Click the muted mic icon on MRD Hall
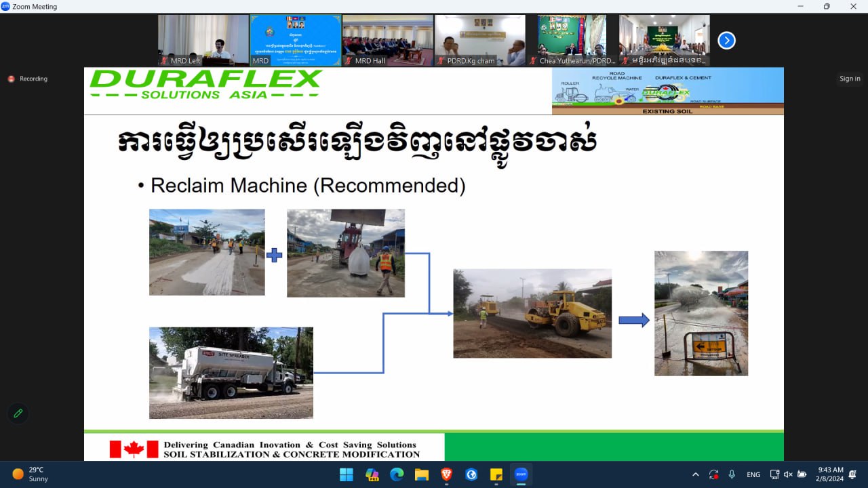Viewport: 868px width, 488px height. tap(349, 60)
